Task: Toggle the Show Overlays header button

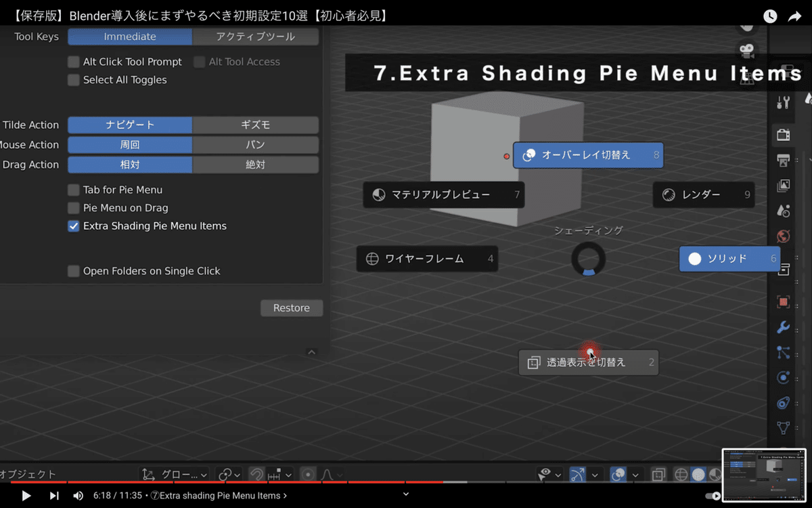Action: [618, 475]
